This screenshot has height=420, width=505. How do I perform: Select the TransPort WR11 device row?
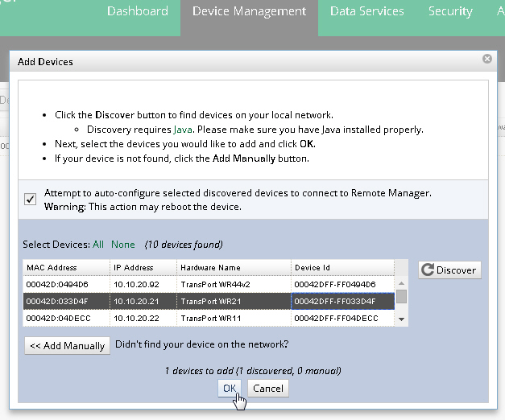point(209,319)
